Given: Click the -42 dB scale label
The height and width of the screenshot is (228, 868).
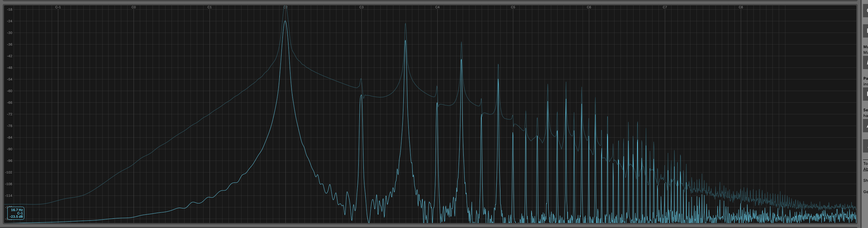Looking at the screenshot, I should tap(9, 56).
